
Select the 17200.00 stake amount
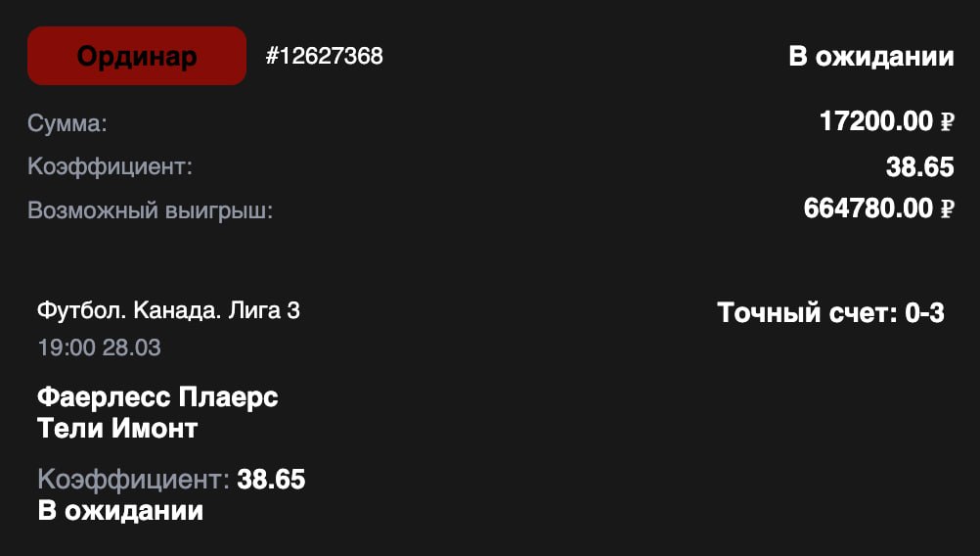pos(875,122)
